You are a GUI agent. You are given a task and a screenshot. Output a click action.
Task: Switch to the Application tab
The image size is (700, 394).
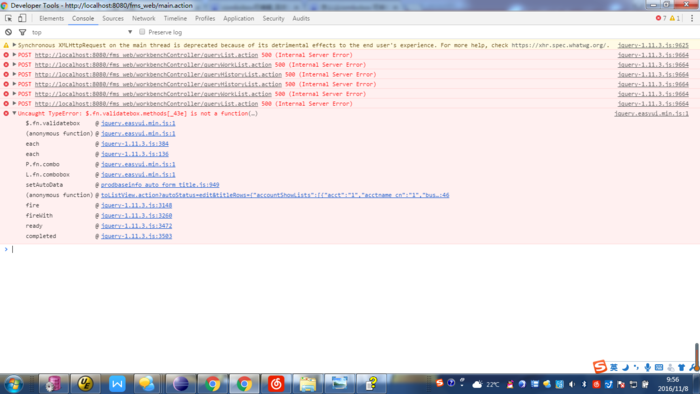[x=238, y=18]
